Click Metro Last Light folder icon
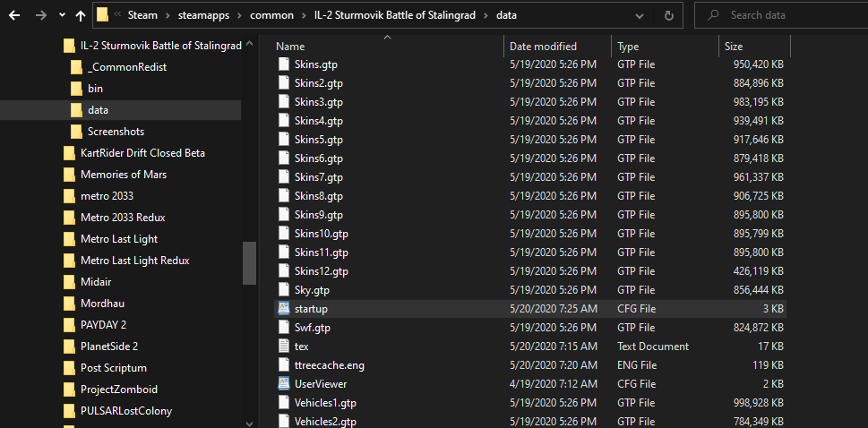868x428 pixels. tap(69, 239)
